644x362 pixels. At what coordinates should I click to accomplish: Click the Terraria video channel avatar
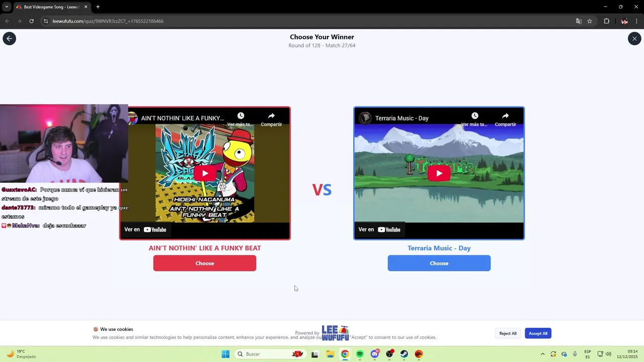tap(365, 118)
